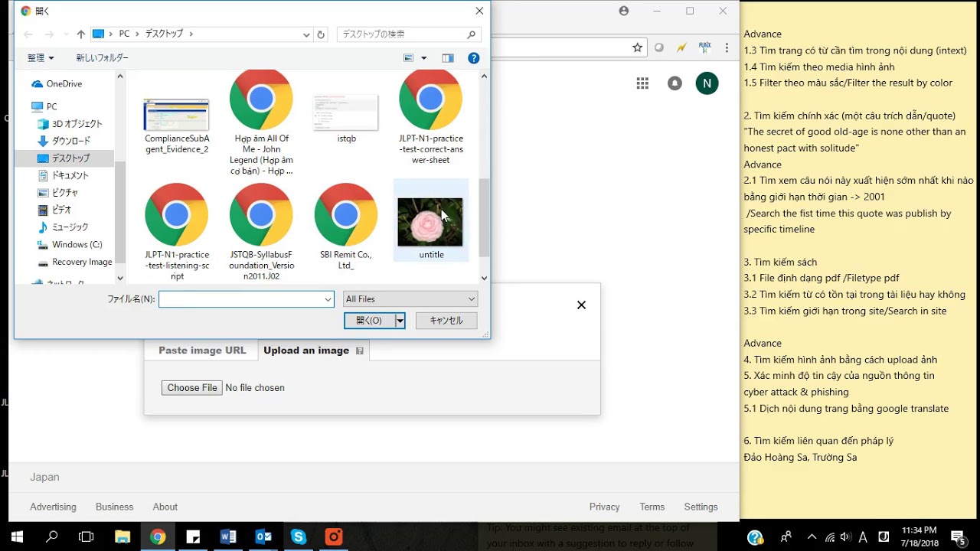Open the All Files type dropdown

click(x=410, y=299)
